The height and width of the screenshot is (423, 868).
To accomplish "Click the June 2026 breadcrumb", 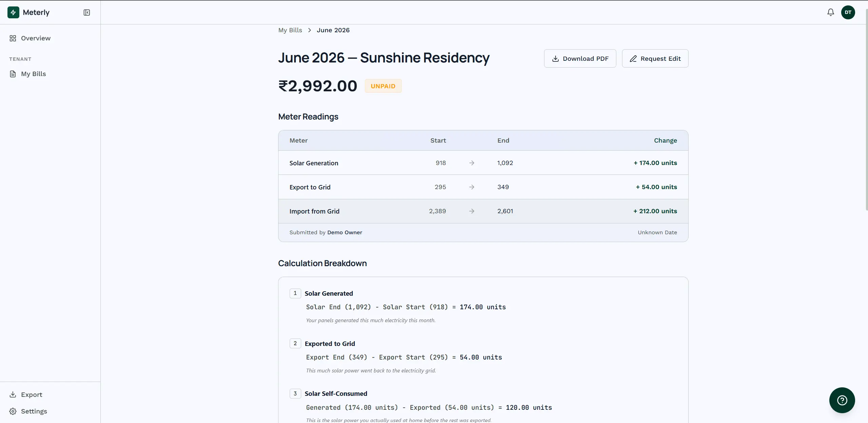I will tap(333, 30).
